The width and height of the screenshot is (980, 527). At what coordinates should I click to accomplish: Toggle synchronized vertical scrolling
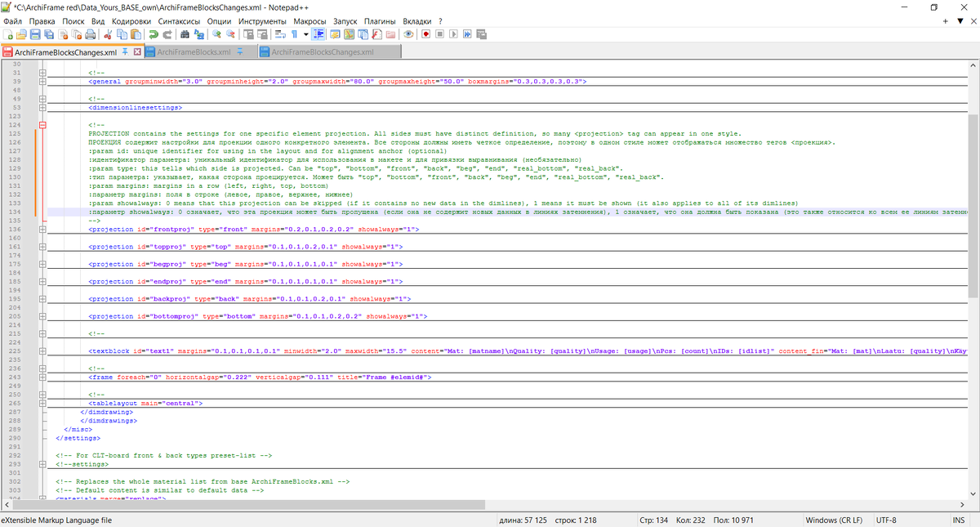coord(248,34)
